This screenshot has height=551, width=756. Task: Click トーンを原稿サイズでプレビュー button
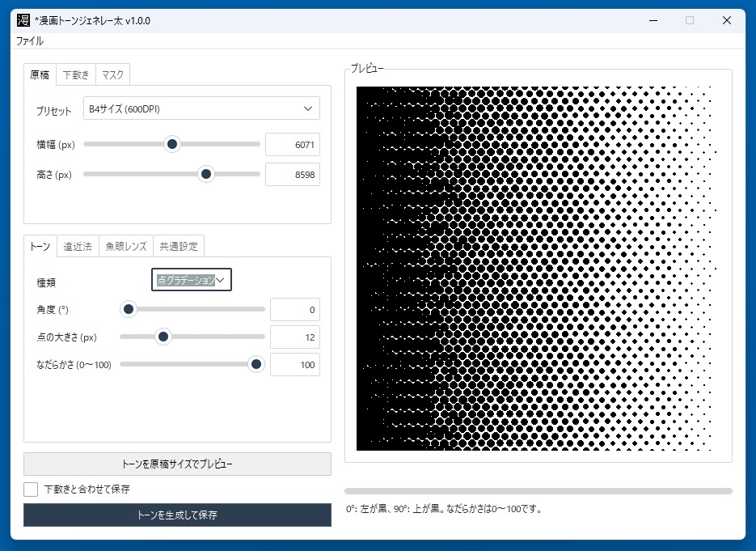tap(177, 464)
